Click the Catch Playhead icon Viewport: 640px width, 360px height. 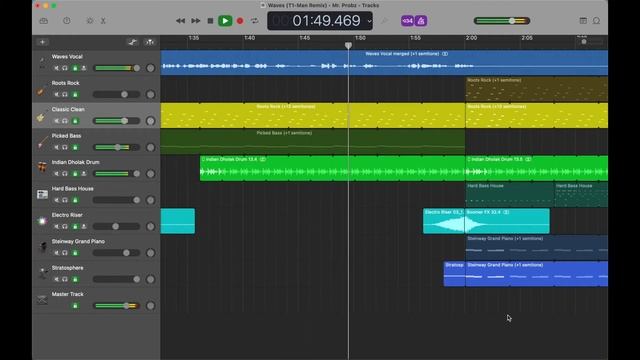tap(150, 42)
